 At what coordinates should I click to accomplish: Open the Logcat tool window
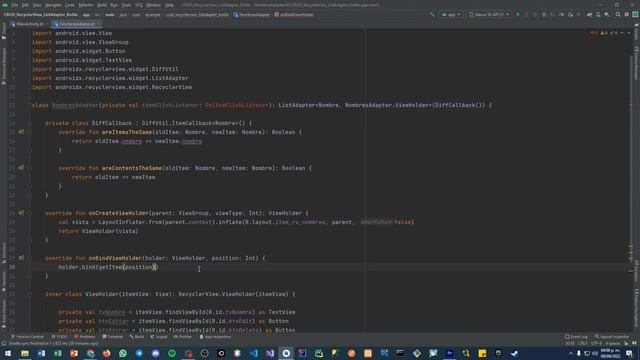tap(159, 337)
